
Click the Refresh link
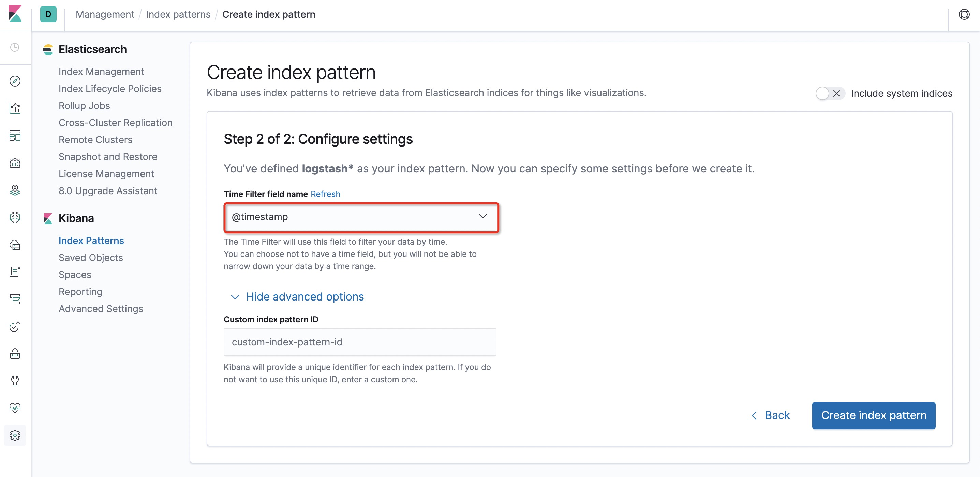(325, 194)
